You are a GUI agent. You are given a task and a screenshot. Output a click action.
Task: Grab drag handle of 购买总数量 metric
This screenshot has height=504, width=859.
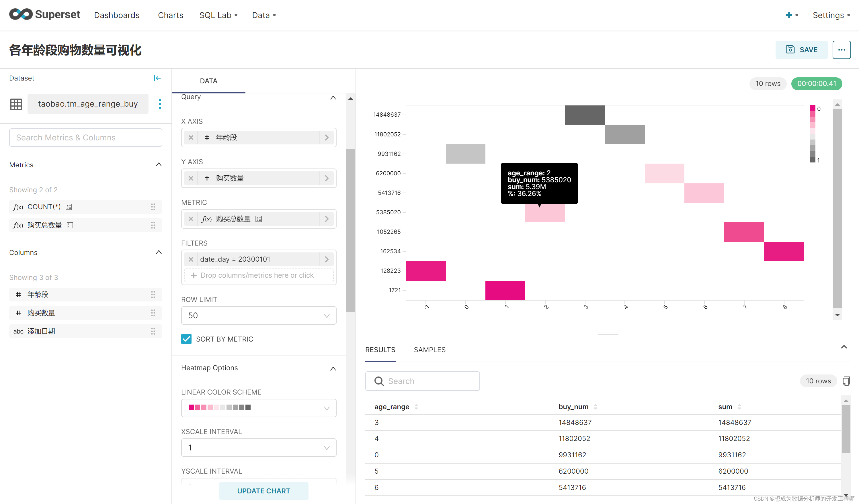[x=153, y=225]
